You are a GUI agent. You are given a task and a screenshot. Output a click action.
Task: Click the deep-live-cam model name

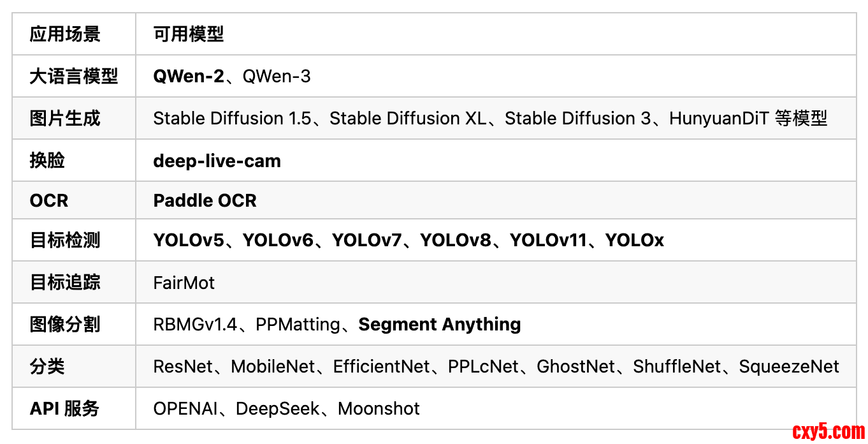pyautogui.click(x=217, y=161)
